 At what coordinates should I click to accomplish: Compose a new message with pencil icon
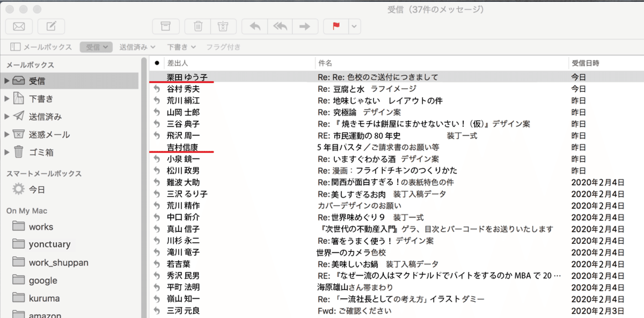click(51, 26)
